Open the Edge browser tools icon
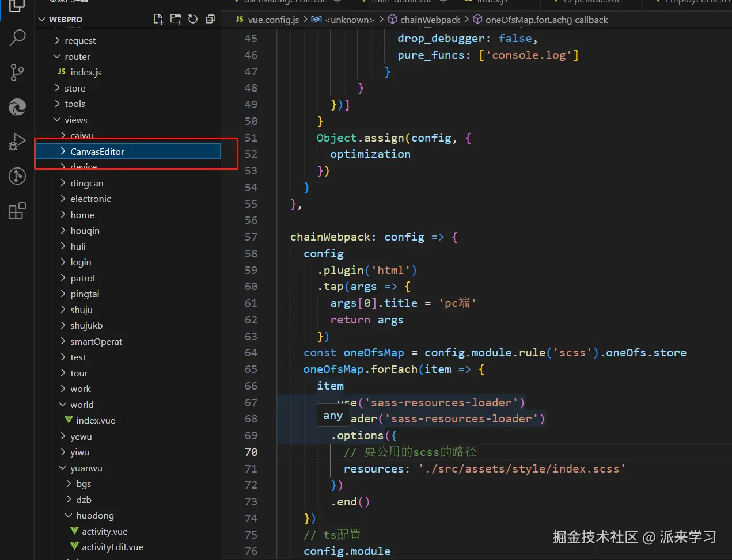The image size is (732, 560). coord(17,107)
